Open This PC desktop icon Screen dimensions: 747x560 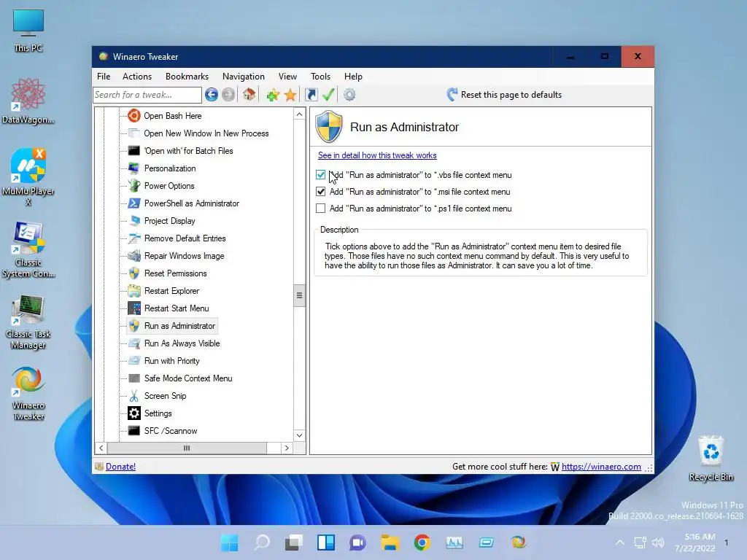point(28,30)
